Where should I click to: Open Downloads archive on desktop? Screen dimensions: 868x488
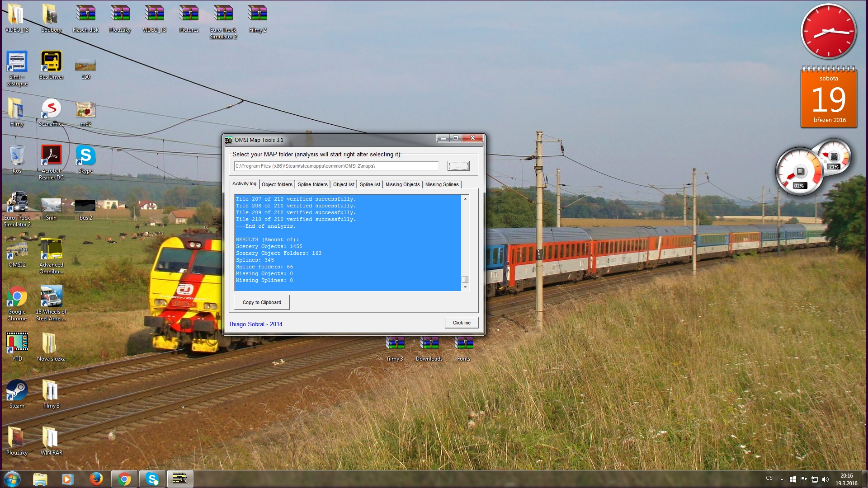(x=429, y=344)
